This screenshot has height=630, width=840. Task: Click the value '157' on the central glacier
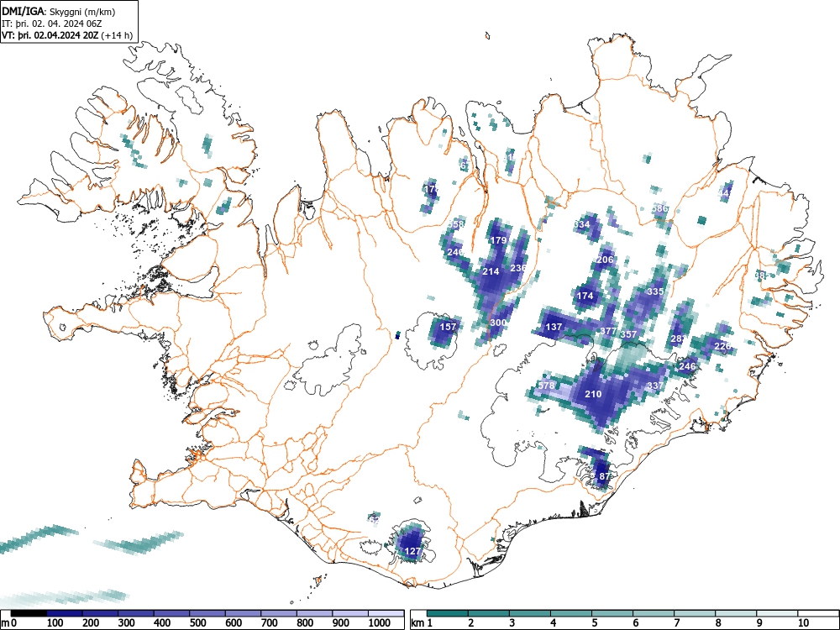click(448, 327)
